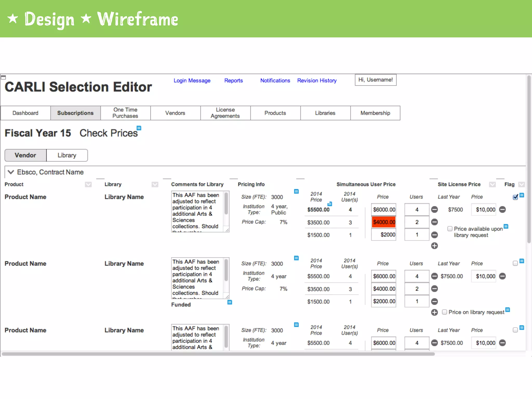Click the Hi, Username! button
The image size is (532, 399).
click(376, 80)
